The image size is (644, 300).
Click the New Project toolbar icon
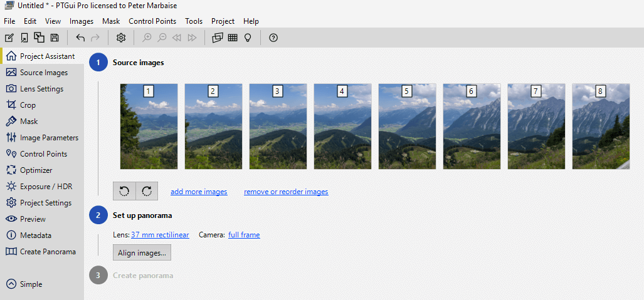point(9,38)
